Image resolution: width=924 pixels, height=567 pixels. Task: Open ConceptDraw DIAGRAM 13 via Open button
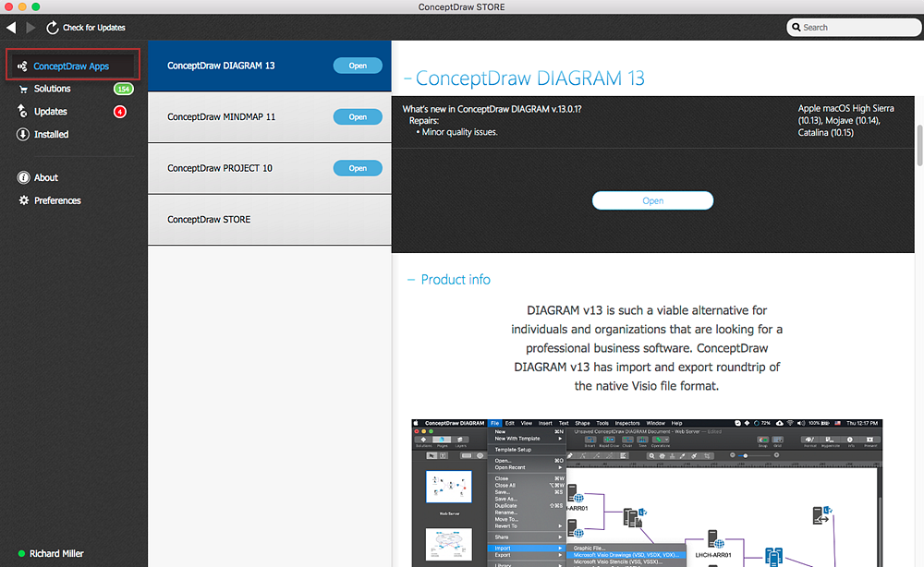tap(358, 66)
